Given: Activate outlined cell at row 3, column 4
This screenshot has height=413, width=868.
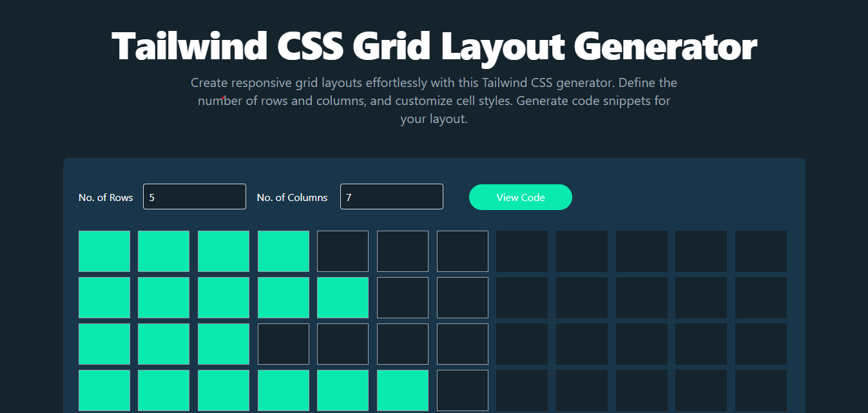Looking at the screenshot, I should tap(284, 344).
